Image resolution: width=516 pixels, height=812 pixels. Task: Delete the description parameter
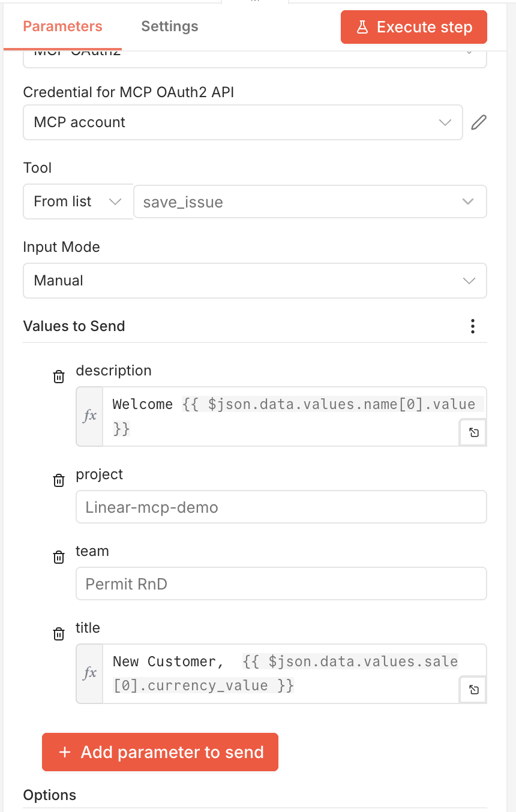point(58,377)
